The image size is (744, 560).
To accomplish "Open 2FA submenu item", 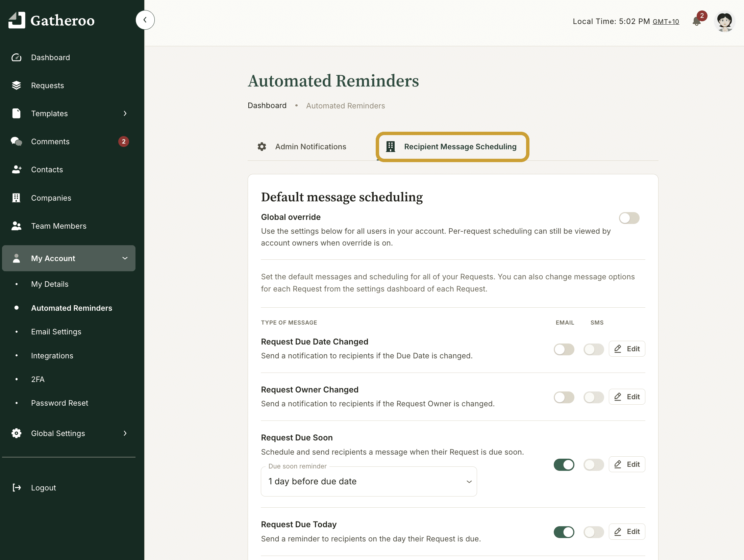I will [x=38, y=379].
